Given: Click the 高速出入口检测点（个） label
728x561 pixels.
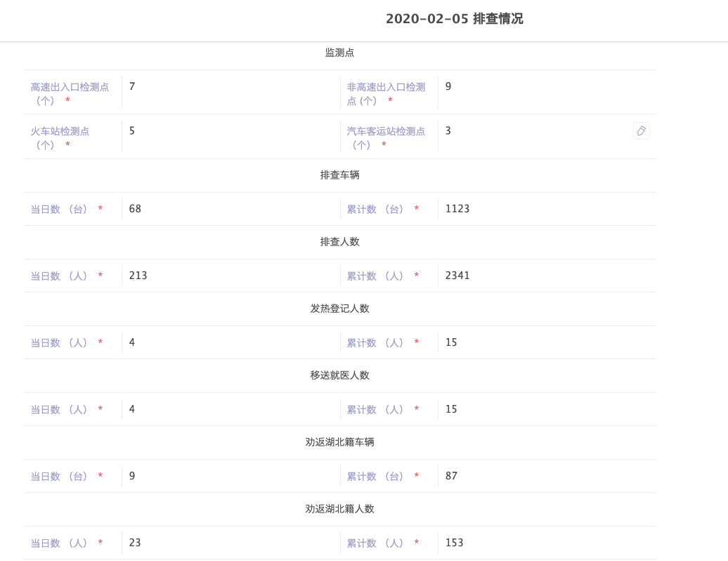Looking at the screenshot, I should [x=70, y=93].
